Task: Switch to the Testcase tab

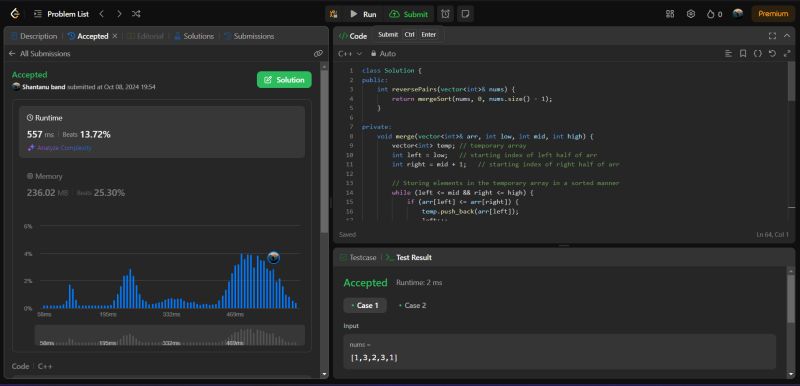Action: pos(358,258)
